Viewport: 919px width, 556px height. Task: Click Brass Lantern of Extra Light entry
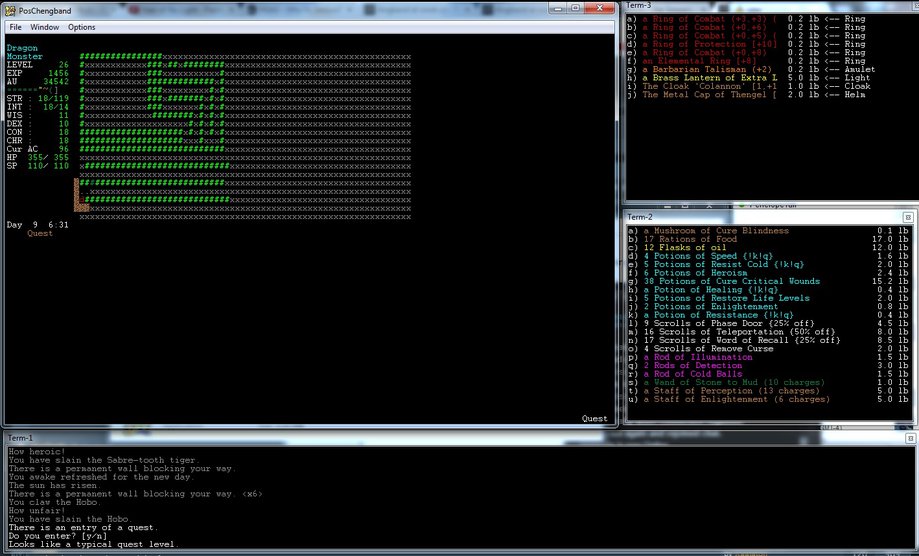click(708, 78)
